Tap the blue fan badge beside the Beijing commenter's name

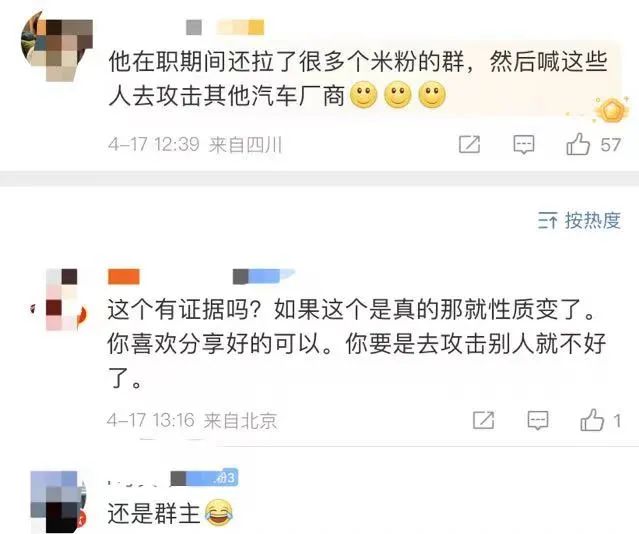point(263,276)
